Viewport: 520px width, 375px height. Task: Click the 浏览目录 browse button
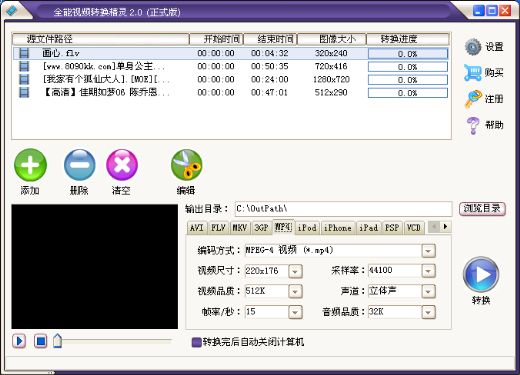(x=482, y=209)
